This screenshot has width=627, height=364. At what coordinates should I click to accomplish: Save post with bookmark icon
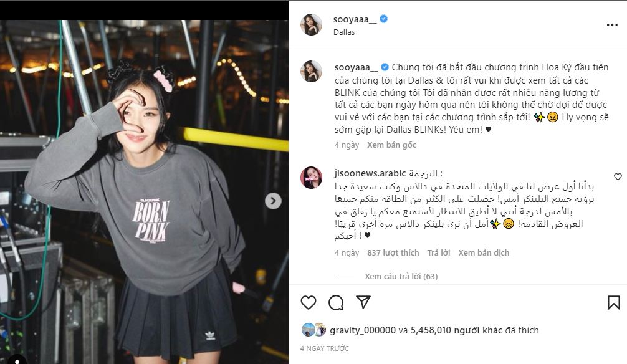click(x=613, y=302)
